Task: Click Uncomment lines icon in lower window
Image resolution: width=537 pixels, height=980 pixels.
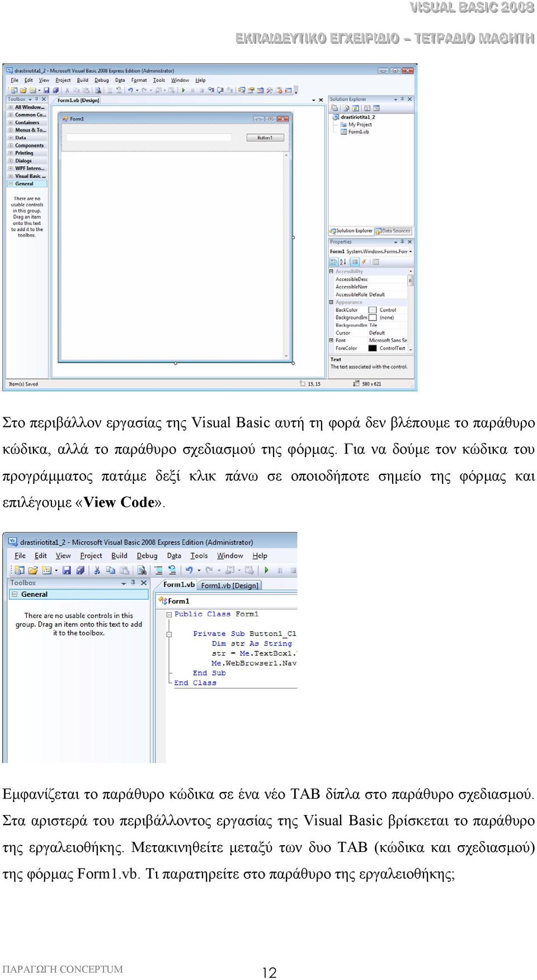Action: pyautogui.click(x=172, y=570)
